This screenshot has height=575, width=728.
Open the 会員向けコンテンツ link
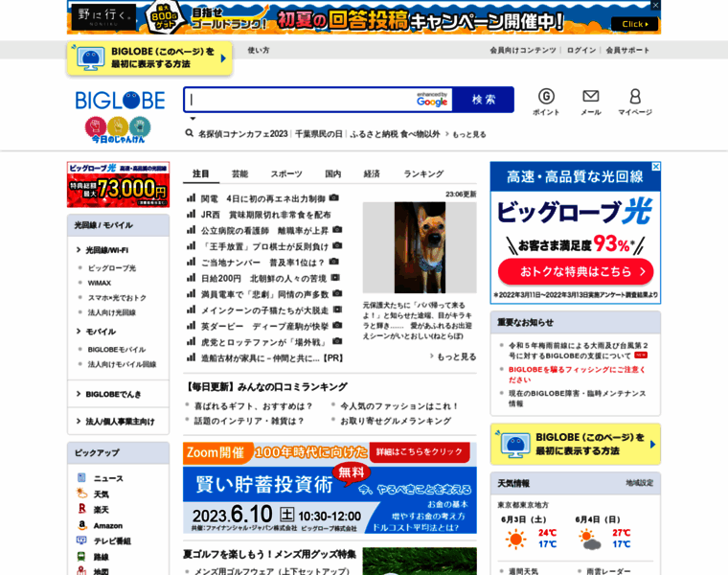(523, 50)
